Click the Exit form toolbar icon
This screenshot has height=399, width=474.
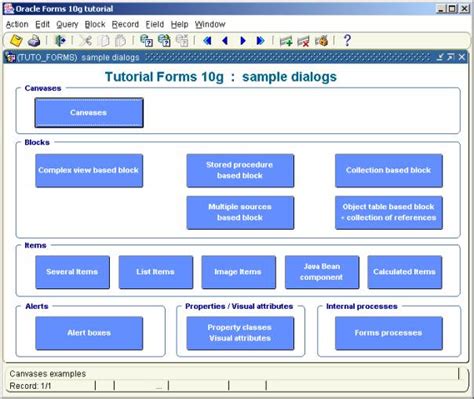pyautogui.click(x=61, y=41)
